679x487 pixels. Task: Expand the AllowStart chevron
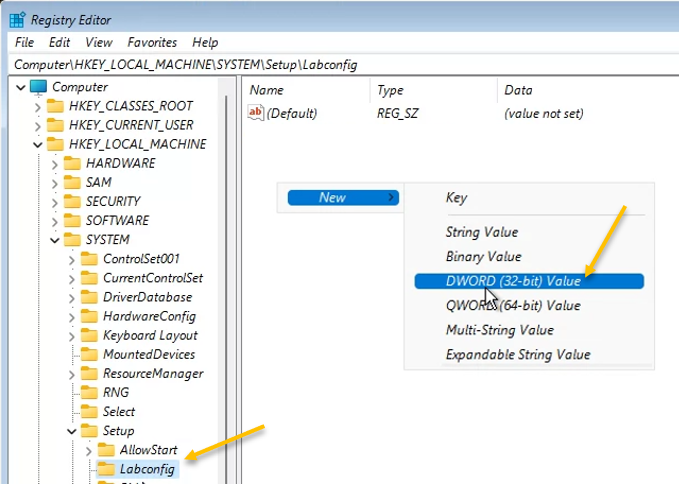pos(88,451)
